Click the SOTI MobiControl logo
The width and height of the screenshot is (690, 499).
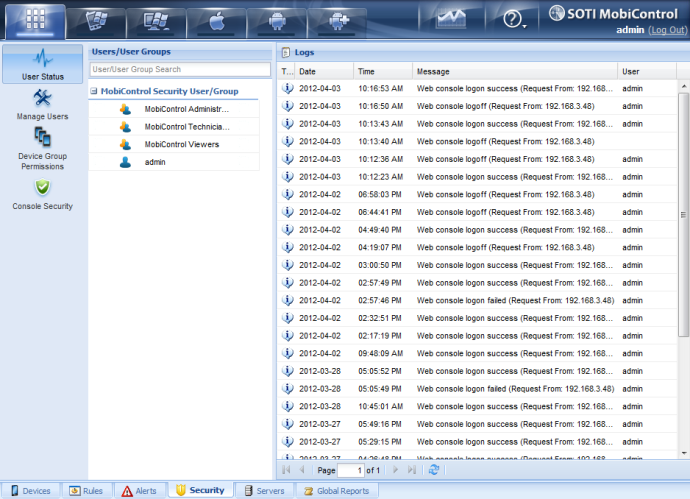pos(613,14)
